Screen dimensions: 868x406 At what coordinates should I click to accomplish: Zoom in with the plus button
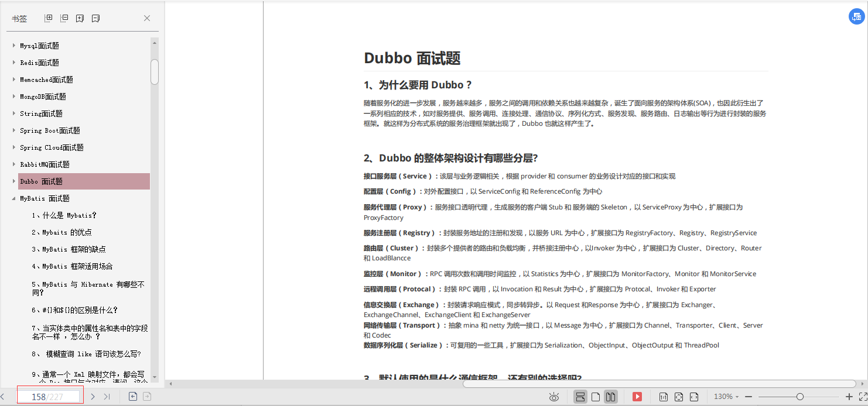pyautogui.click(x=849, y=397)
